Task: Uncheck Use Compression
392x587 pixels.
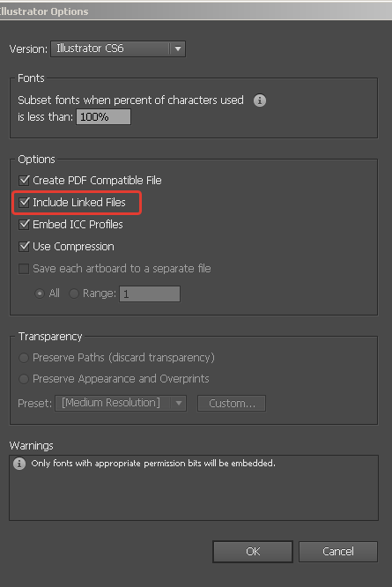Action: (x=24, y=247)
